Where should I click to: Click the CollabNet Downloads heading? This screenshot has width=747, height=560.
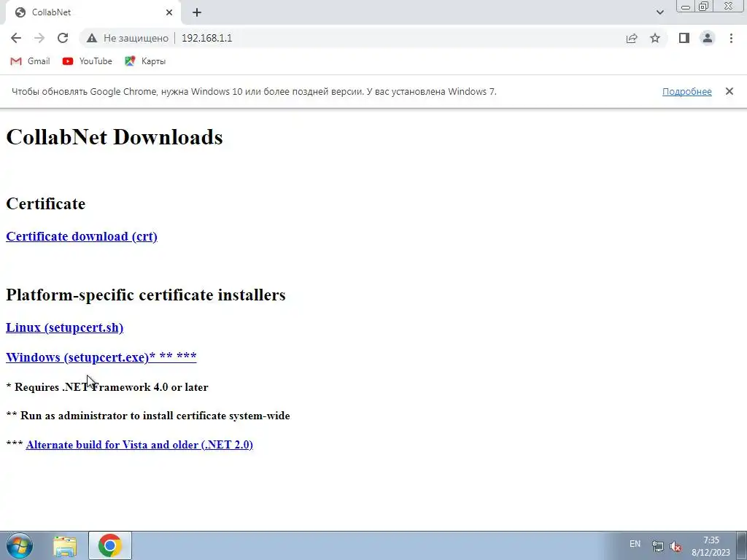pos(115,137)
